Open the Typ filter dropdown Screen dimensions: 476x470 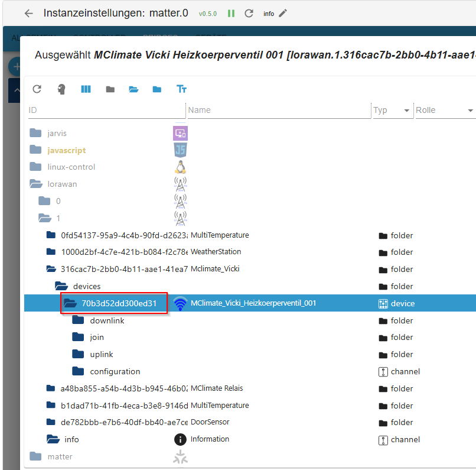(393, 110)
